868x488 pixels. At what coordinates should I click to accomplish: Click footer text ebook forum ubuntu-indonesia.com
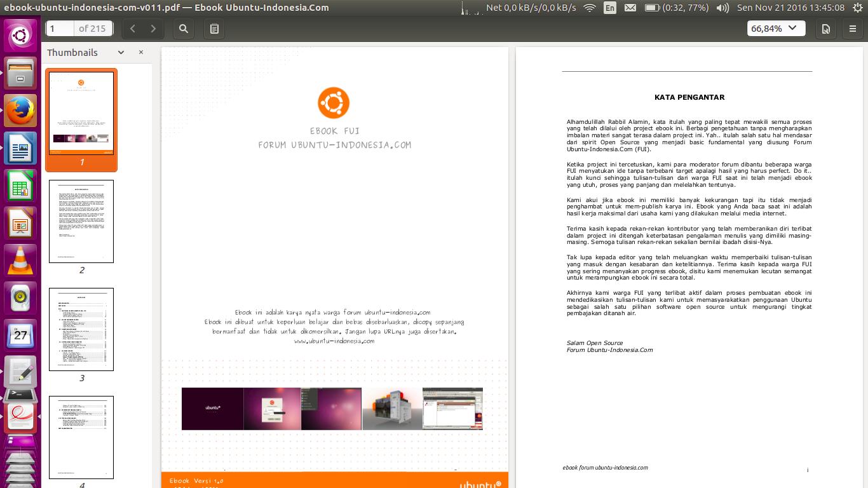(605, 468)
